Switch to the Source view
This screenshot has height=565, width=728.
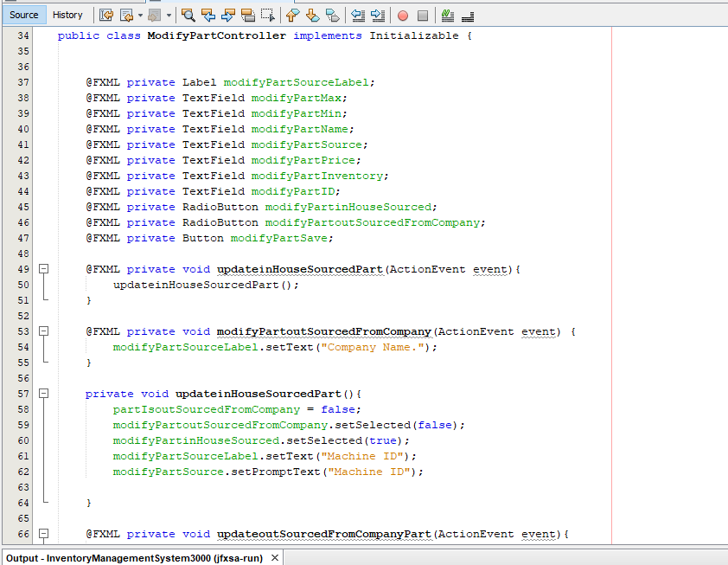[x=23, y=15]
